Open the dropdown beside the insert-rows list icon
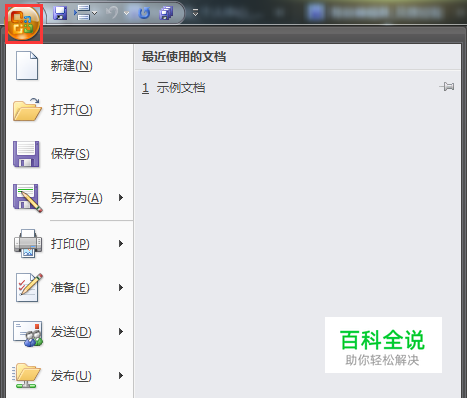Image resolution: width=467 pixels, height=398 pixels. (x=95, y=13)
